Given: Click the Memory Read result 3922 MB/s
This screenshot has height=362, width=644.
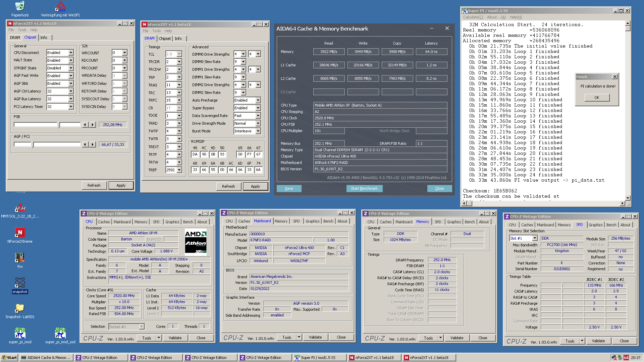Looking at the screenshot, I should click(329, 52).
